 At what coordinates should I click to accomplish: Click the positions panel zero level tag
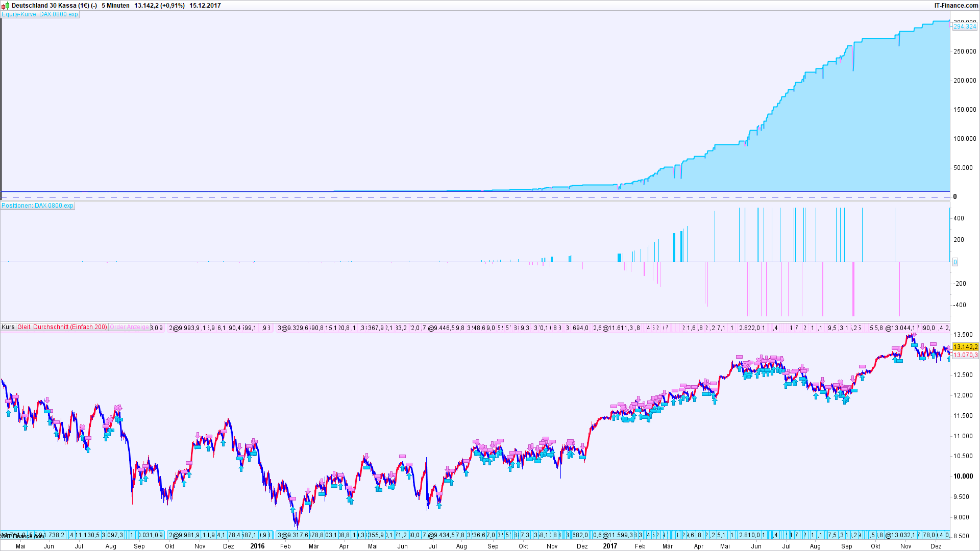955,262
